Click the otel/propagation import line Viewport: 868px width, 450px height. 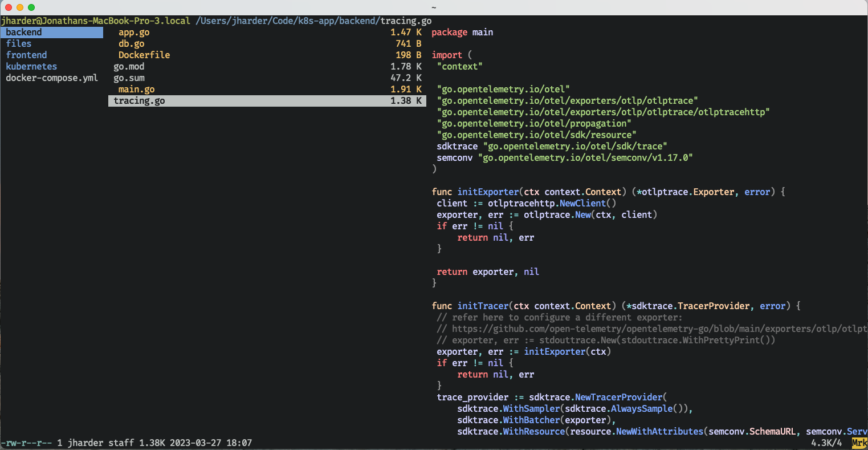pyautogui.click(x=534, y=124)
